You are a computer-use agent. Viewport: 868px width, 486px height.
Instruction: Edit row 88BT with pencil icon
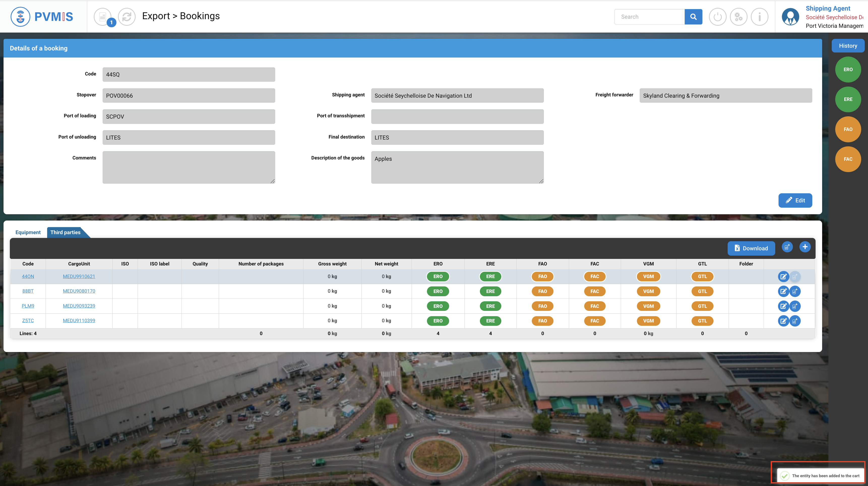[783, 291]
